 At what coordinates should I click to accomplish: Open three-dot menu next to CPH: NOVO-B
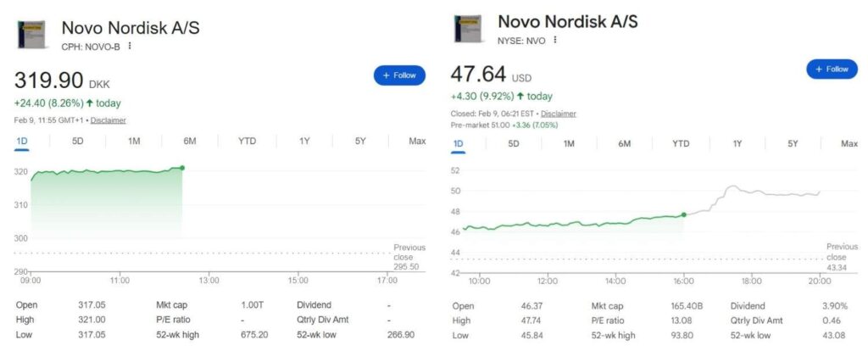pos(130,46)
